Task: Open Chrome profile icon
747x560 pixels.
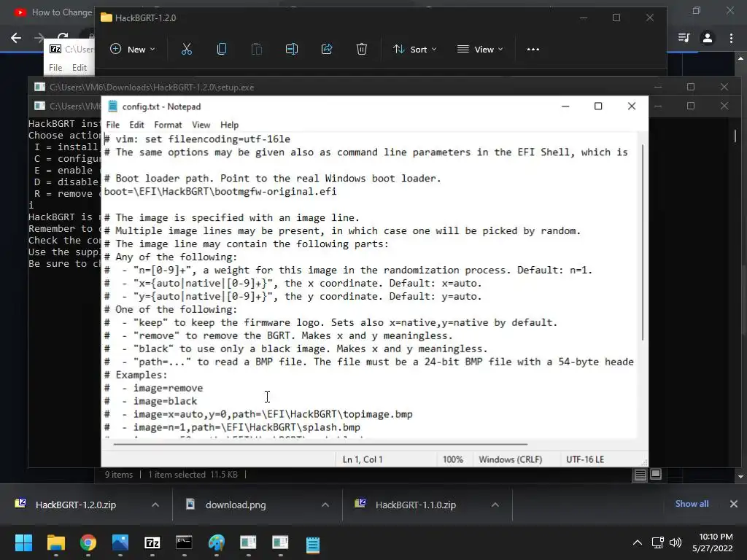Action: click(x=708, y=38)
